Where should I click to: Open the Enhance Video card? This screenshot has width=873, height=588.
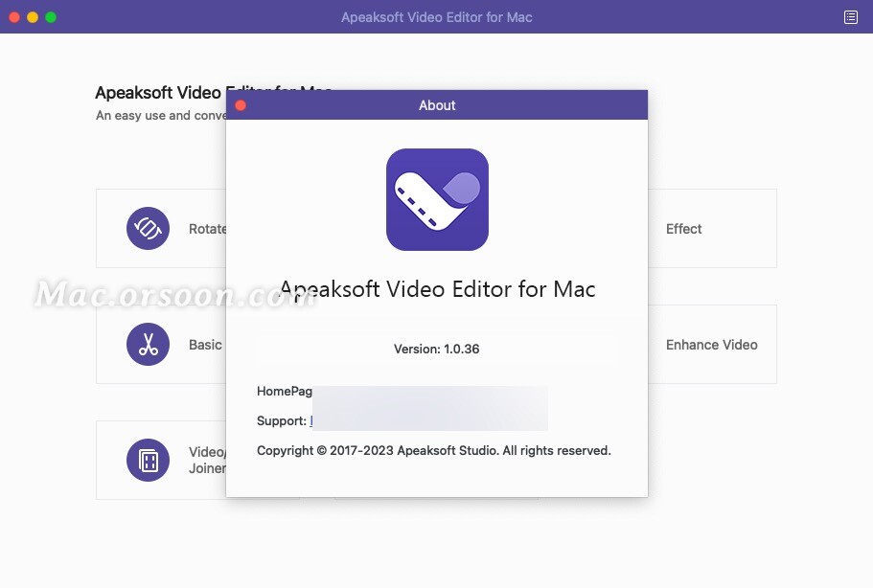click(x=712, y=345)
